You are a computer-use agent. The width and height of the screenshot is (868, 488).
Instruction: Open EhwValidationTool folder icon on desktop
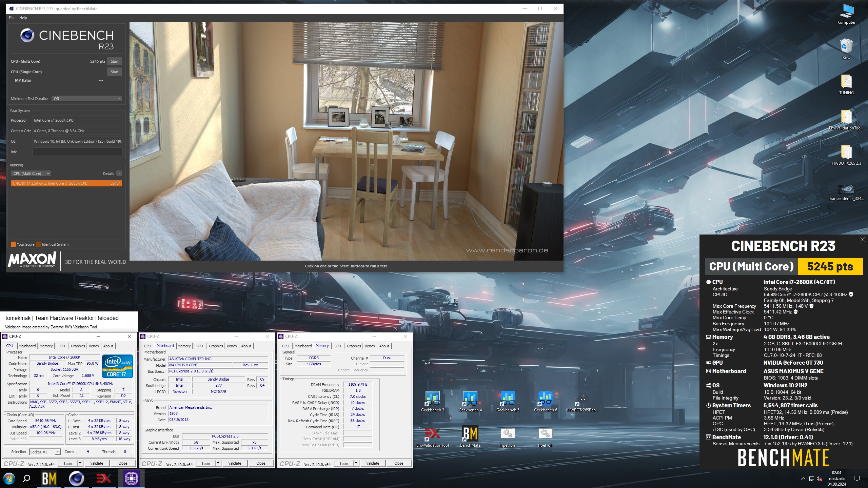pyautogui.click(x=846, y=120)
